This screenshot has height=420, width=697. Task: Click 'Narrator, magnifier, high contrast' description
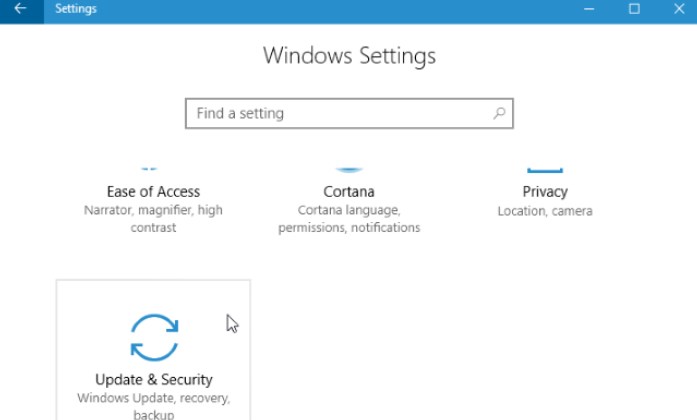point(153,219)
